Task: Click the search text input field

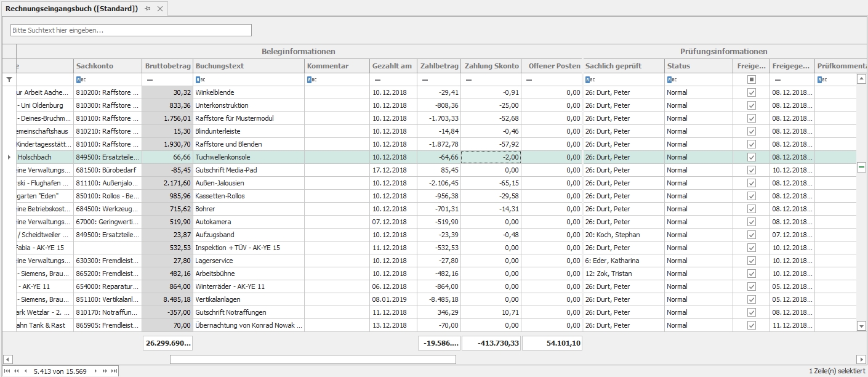Action: [x=131, y=30]
